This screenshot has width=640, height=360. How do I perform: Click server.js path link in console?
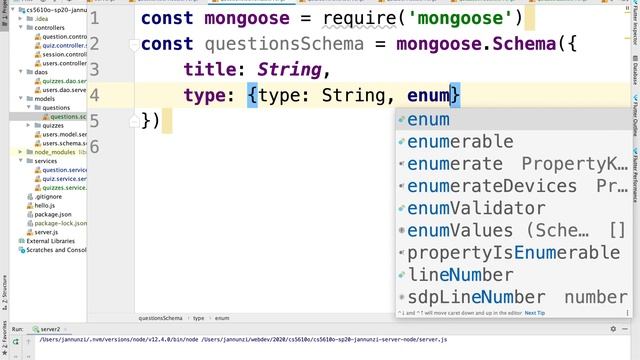(x=324, y=340)
